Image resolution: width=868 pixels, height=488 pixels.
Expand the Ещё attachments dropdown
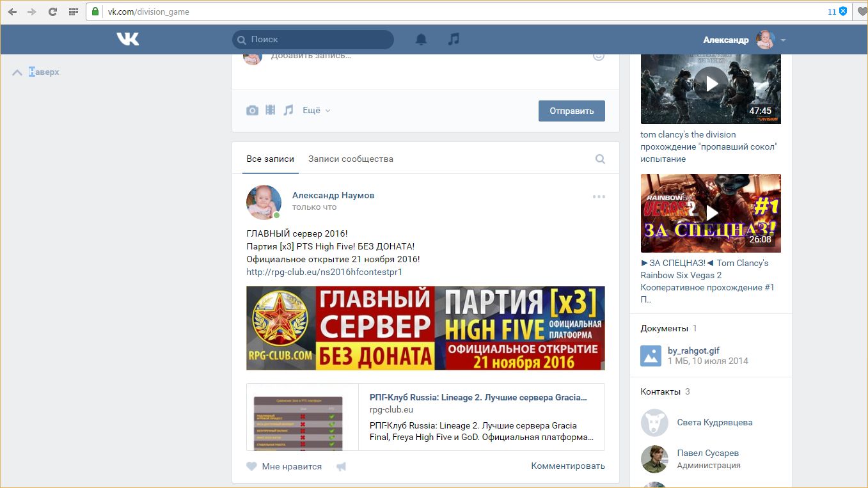(317, 110)
